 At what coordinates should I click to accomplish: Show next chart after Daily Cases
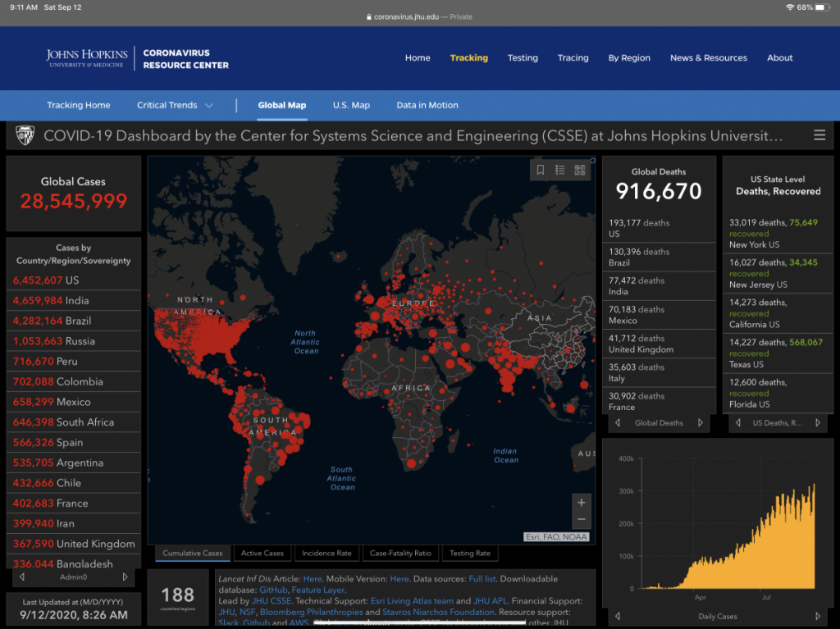pyautogui.click(x=818, y=616)
